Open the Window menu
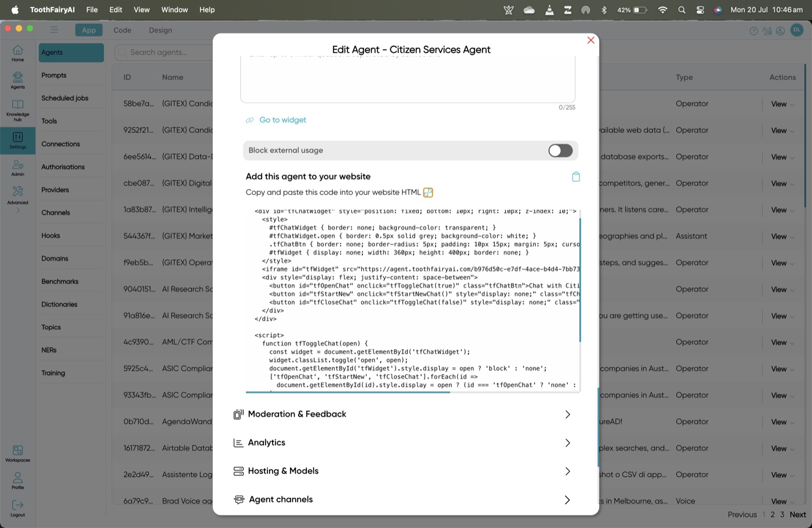The height and width of the screenshot is (528, 812). 175,10
